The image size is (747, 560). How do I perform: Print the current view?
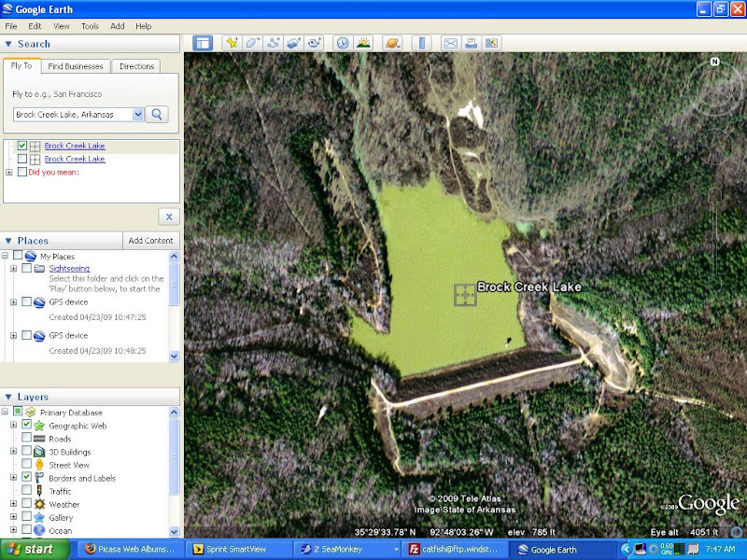tap(472, 43)
